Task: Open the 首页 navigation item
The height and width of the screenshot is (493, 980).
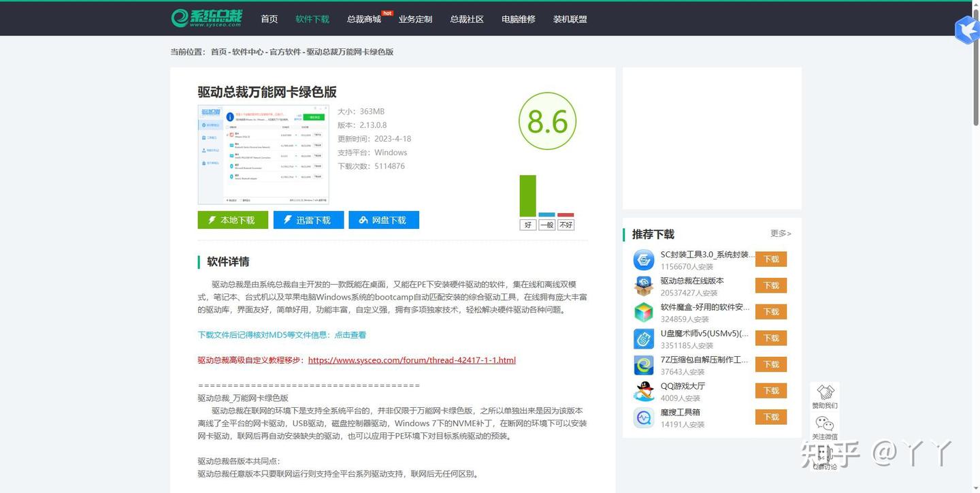Action: pos(269,19)
